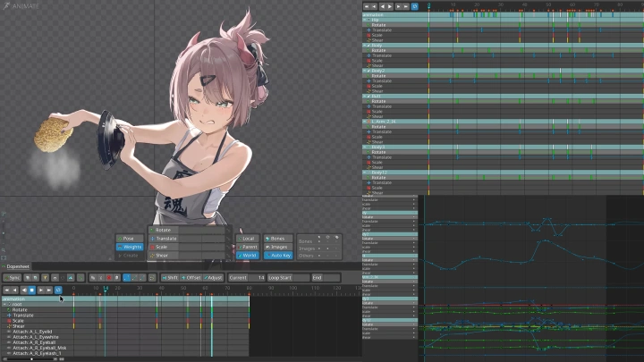Open the Dopesheet tab
The height and width of the screenshot is (362, 644).
[15, 266]
